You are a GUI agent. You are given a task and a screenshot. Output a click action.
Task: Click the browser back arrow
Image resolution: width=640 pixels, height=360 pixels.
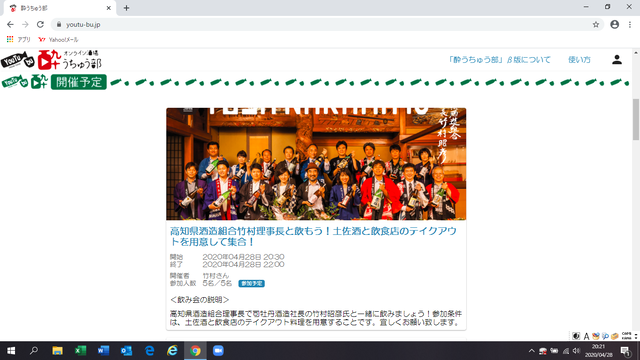(10, 24)
